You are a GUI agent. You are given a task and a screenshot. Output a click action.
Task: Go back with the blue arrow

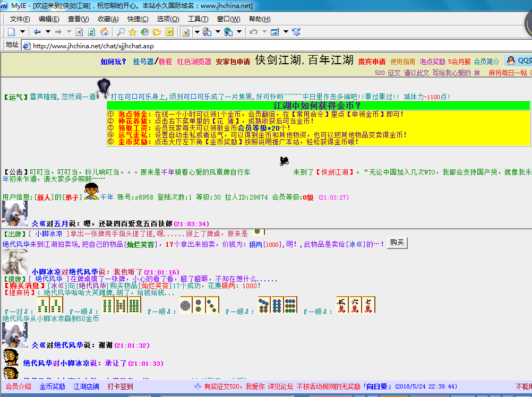pos(37,32)
